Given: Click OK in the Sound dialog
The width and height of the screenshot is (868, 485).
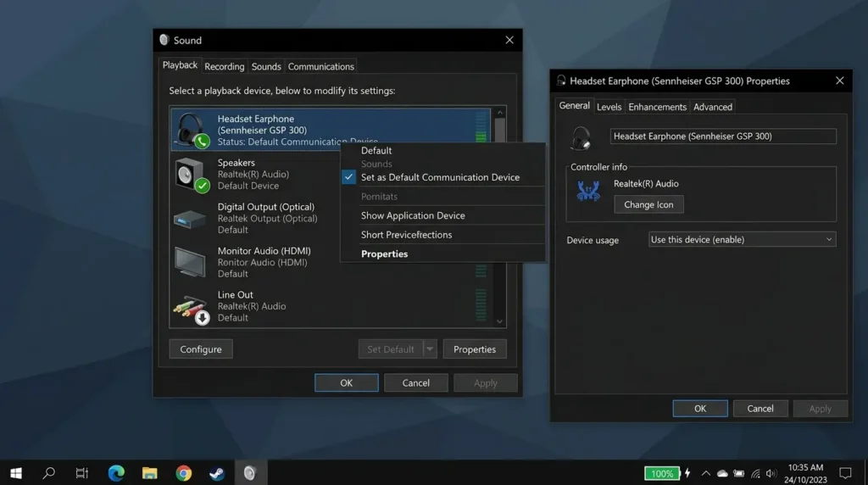Looking at the screenshot, I should pyautogui.click(x=347, y=382).
